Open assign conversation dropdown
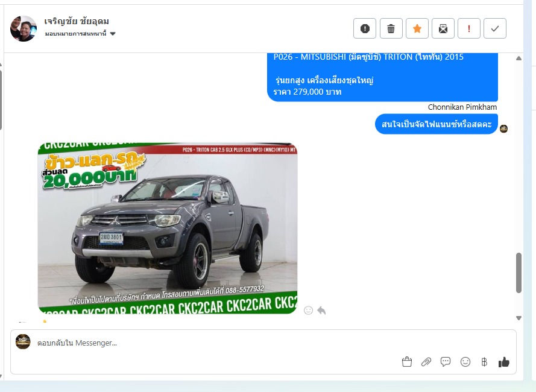Viewport: 536px width, 392px height. coord(80,34)
